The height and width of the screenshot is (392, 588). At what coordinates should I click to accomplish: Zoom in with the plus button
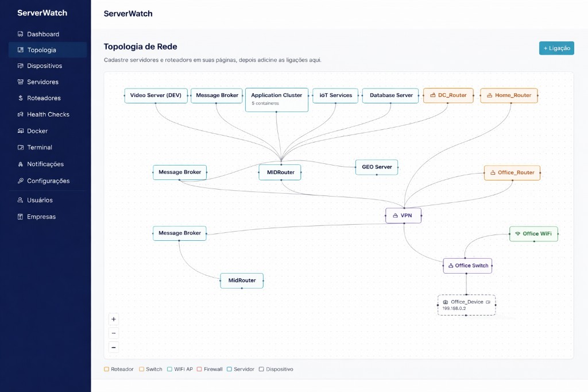coord(114,319)
